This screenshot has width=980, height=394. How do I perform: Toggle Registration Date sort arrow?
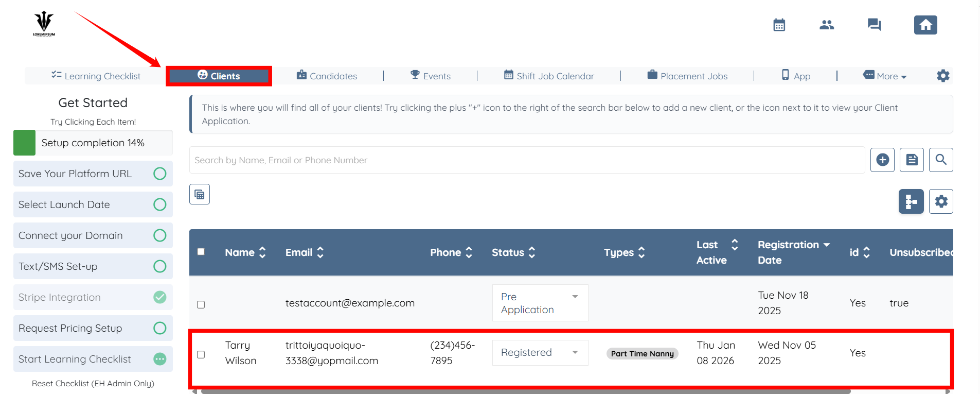click(x=827, y=245)
